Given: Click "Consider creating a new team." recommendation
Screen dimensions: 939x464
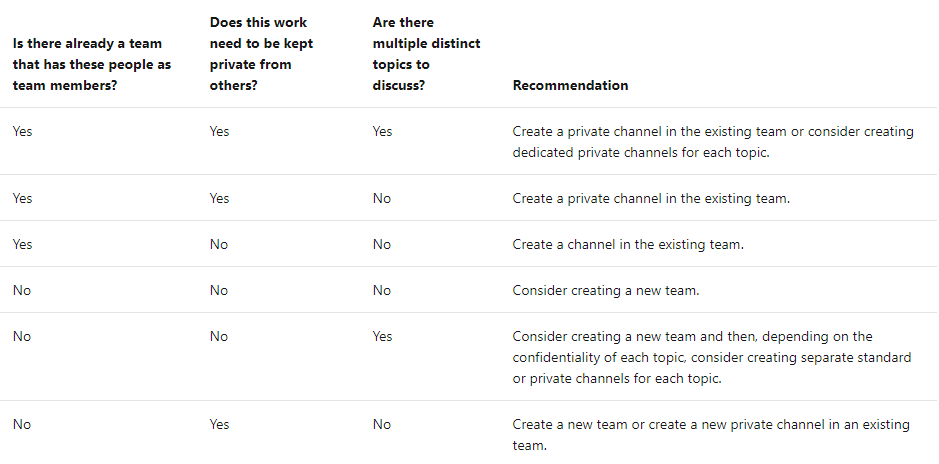Looking at the screenshot, I should (x=607, y=290).
